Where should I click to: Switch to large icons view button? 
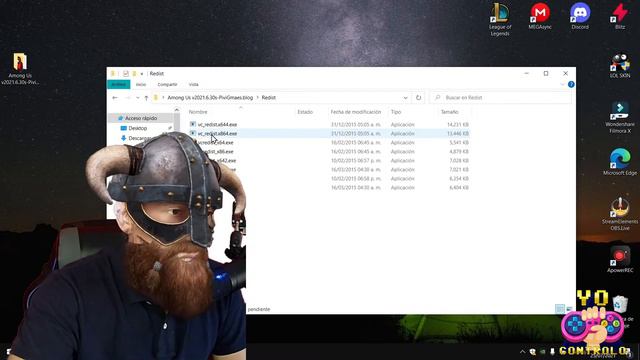pos(570,309)
